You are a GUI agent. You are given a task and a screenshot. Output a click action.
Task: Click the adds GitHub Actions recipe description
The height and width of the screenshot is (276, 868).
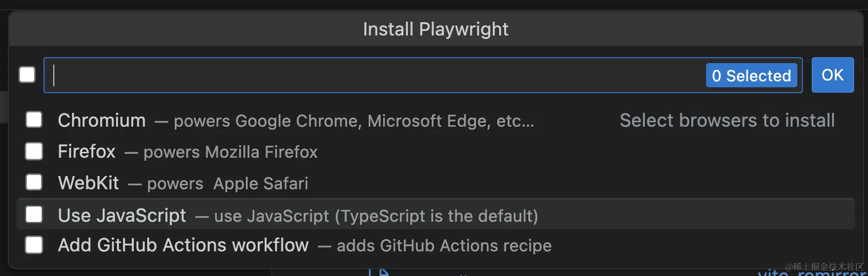[444, 245]
